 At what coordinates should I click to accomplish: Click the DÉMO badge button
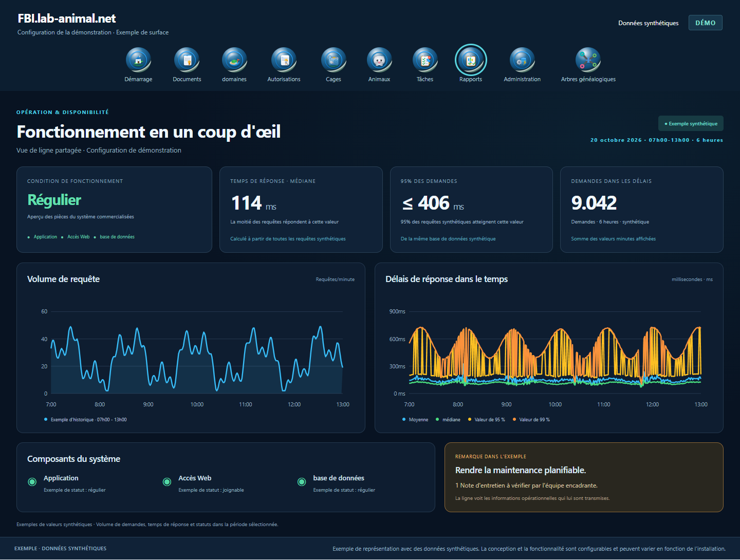click(x=705, y=23)
